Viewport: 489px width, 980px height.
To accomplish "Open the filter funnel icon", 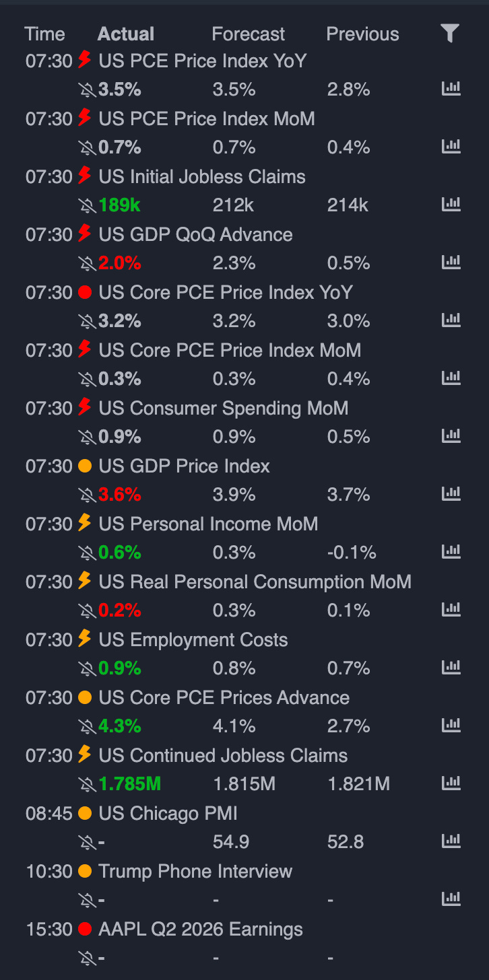I will 451,34.
